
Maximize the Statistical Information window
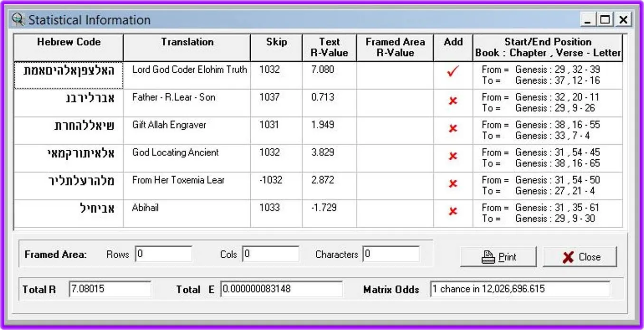(x=605, y=20)
